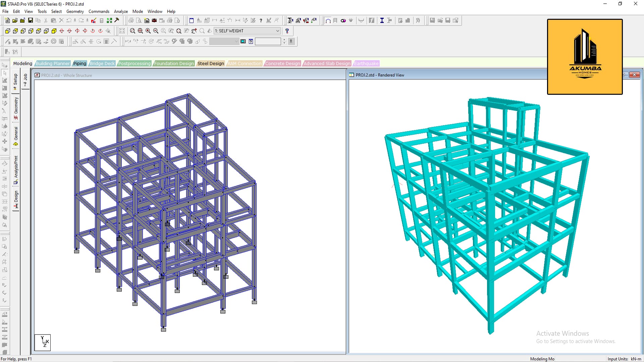Viewport: 644px width, 362px height.
Task: Switch to the Concrete Design tab
Action: [x=282, y=63]
